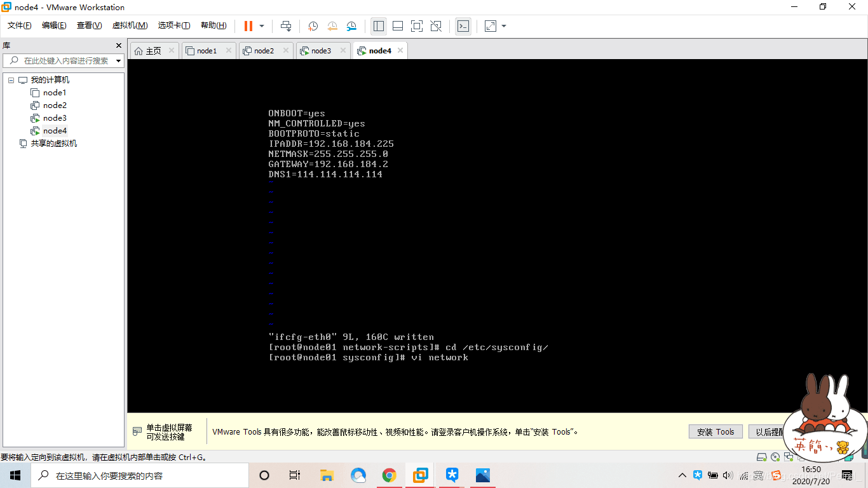This screenshot has width=868, height=488.
Task: Select node4 in the library tree
Action: pos(55,131)
